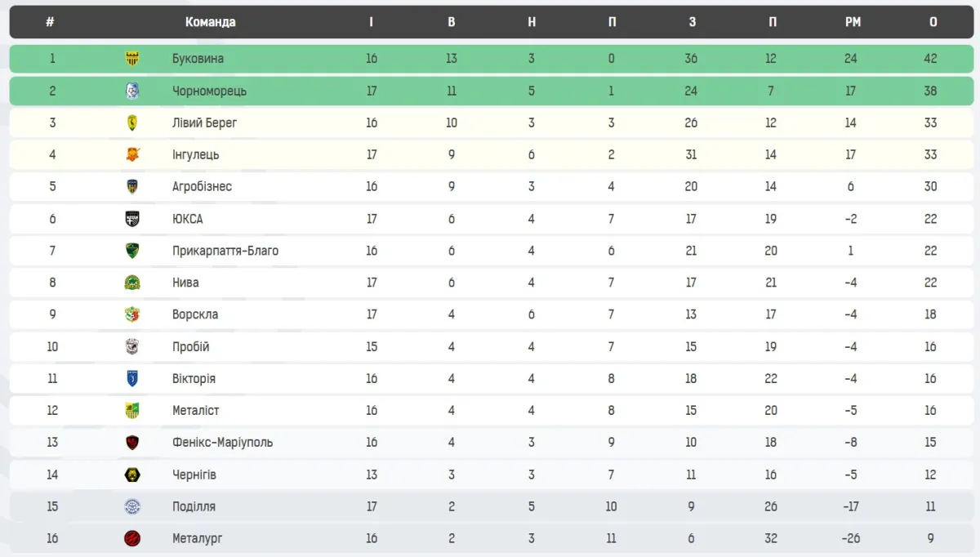Sort by the Команда column header
980x557 pixels.
[x=210, y=22]
